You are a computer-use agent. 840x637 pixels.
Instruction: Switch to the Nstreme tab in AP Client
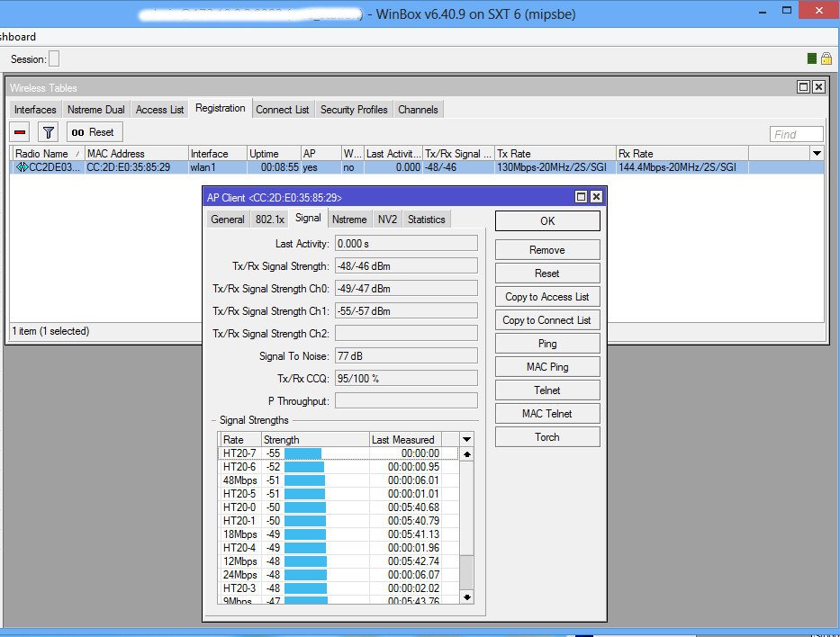(349, 220)
